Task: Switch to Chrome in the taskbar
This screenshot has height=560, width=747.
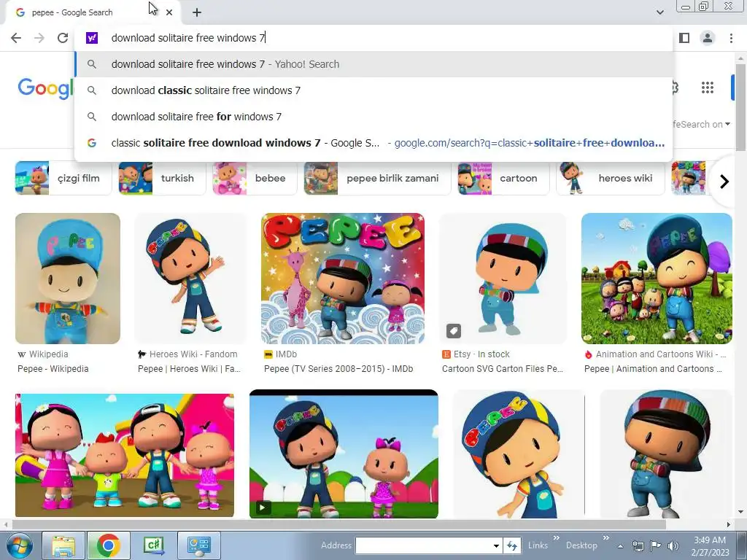Action: 108,545
